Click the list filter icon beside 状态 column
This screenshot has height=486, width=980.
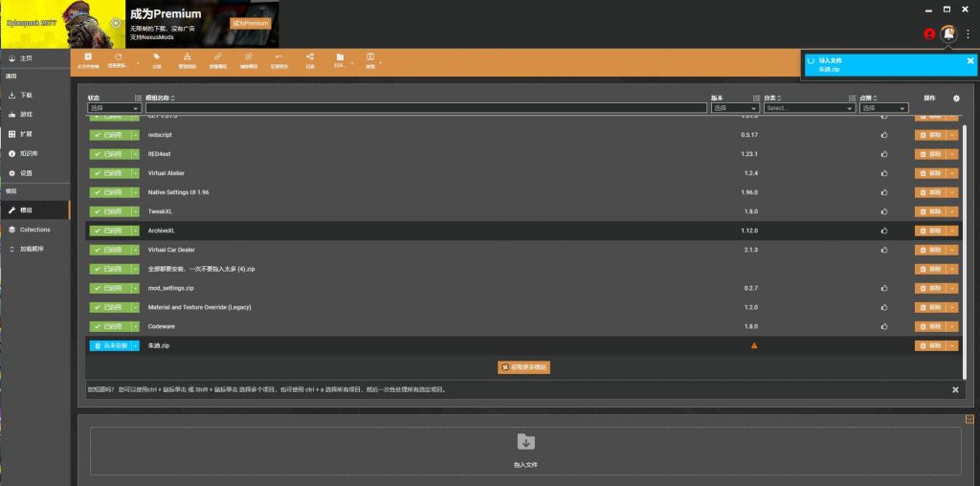click(x=138, y=99)
